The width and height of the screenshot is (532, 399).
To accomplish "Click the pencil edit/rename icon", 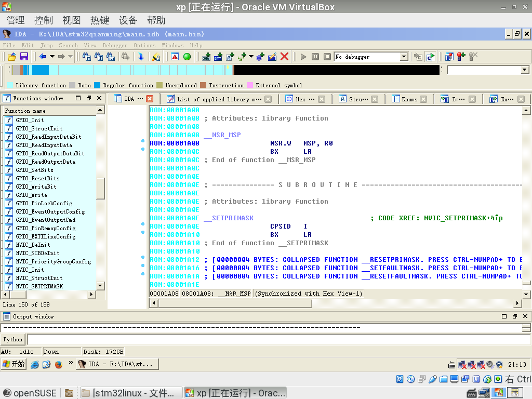I will click(x=272, y=57).
